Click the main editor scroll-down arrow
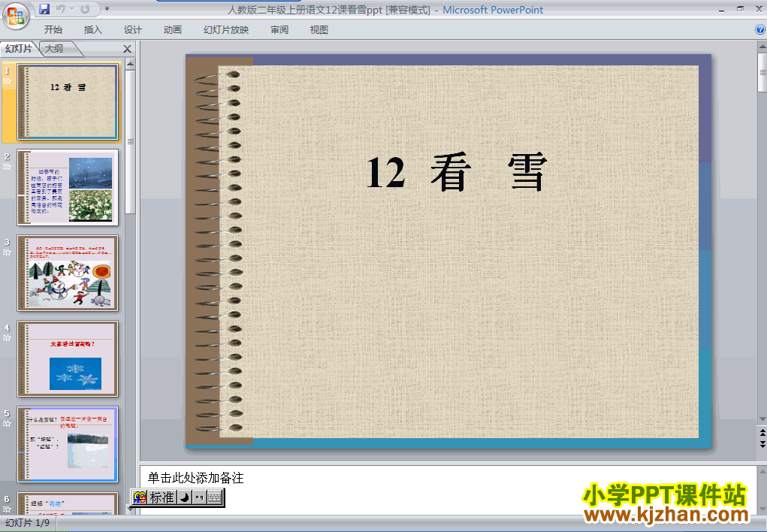The image size is (767, 532). point(762,419)
